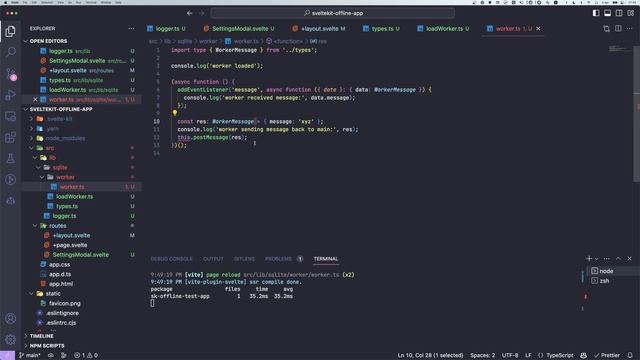Open the Run and Debug view

click(x=11, y=95)
